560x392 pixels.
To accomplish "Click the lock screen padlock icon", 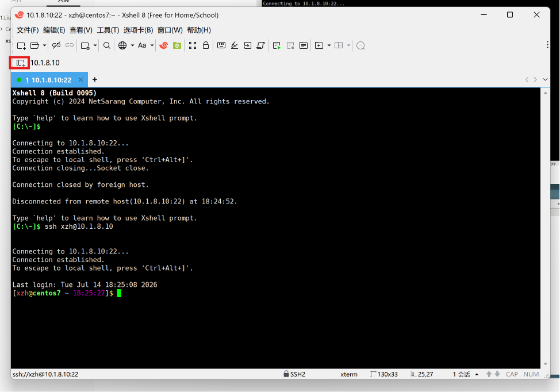I will click(x=206, y=45).
